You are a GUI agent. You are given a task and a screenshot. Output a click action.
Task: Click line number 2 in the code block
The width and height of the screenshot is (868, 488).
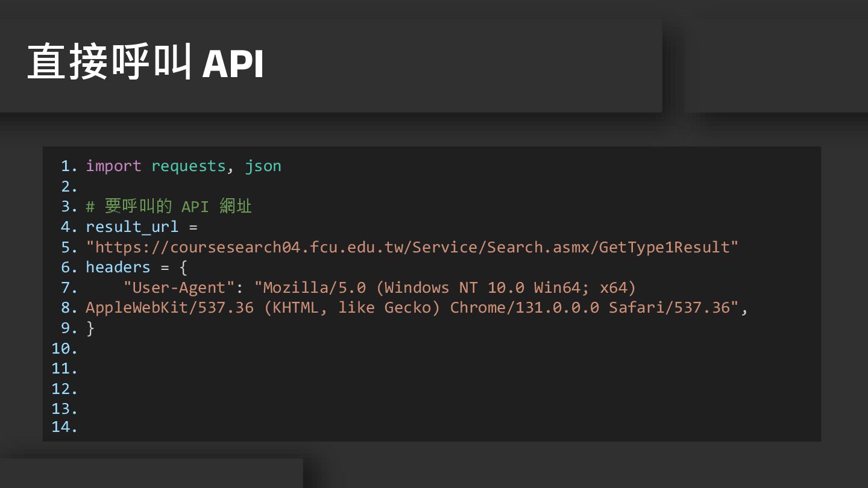(x=69, y=186)
